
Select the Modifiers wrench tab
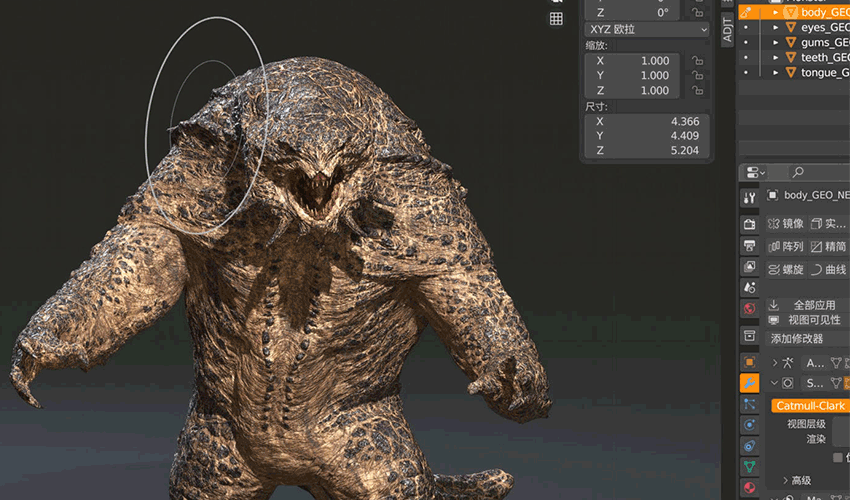[x=750, y=383]
